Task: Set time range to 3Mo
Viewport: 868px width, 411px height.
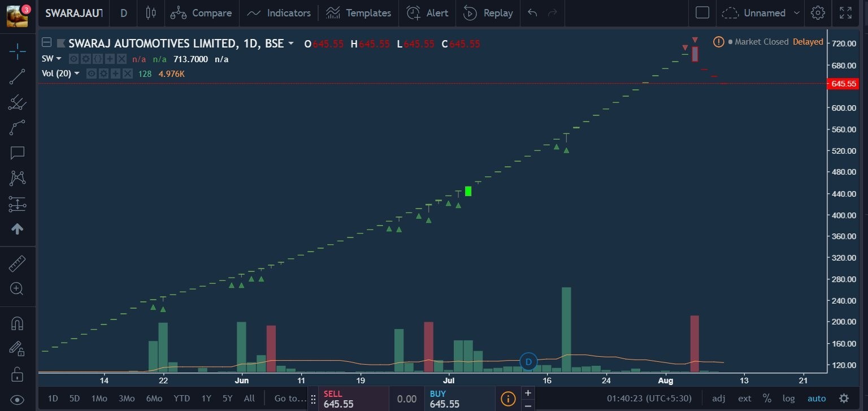Action: click(x=126, y=399)
